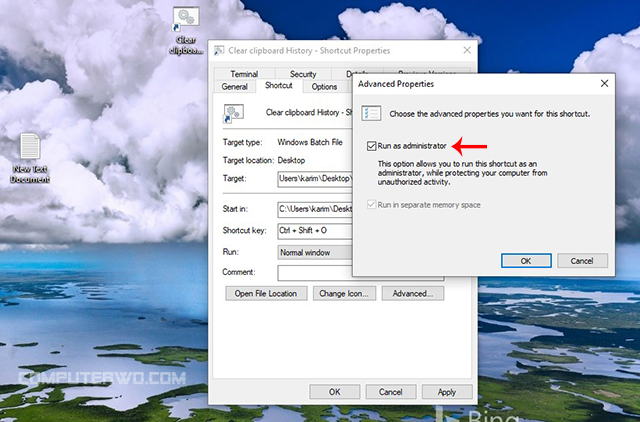640x422 pixels.
Task: Open the Run Normal window dropdown
Action: [315, 253]
